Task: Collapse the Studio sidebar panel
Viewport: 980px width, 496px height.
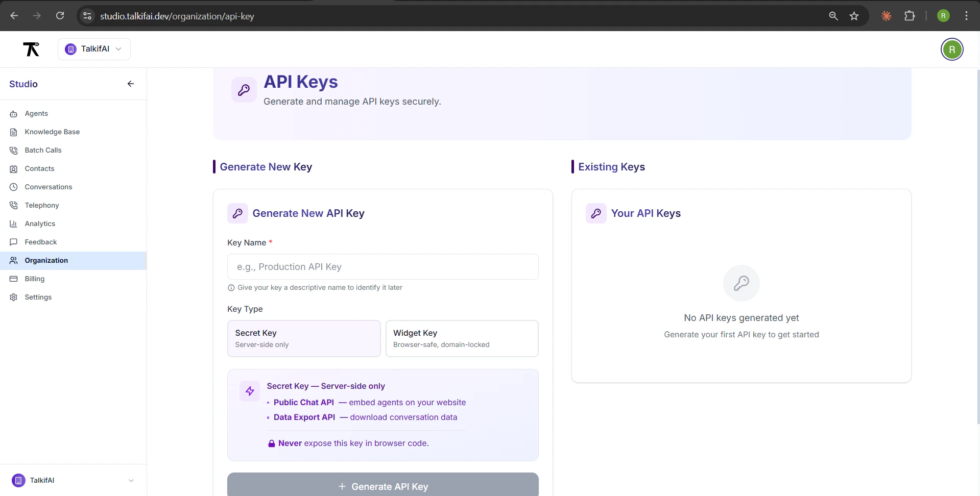Action: click(x=130, y=84)
